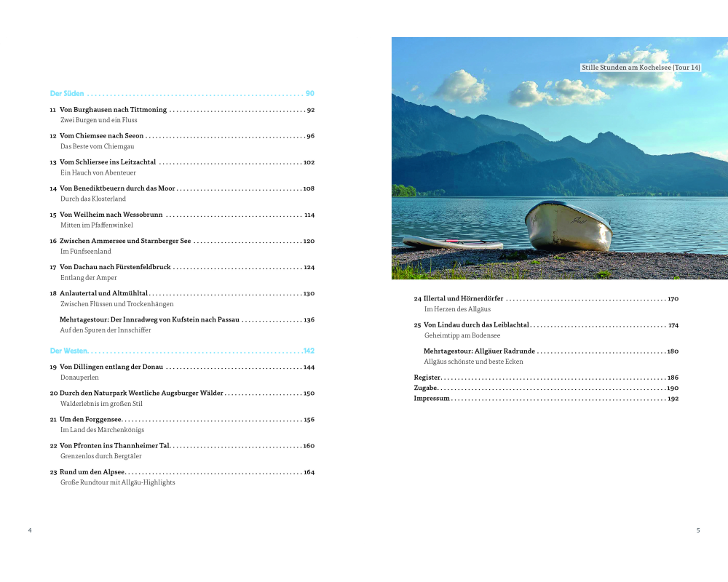
Task: Select the 'Stille Stunden am Kochelsee' caption
Action: click(641, 68)
